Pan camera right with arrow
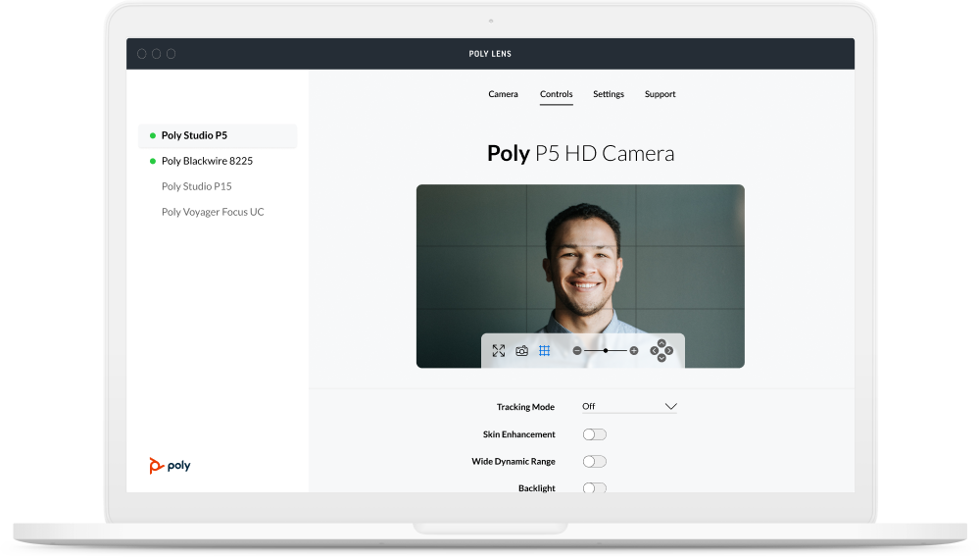The image size is (980, 558). click(668, 351)
